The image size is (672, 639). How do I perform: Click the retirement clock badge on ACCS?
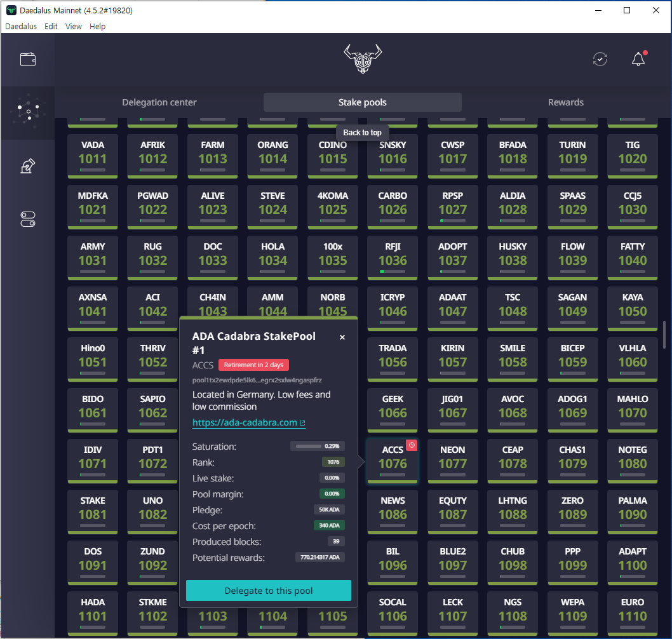point(412,445)
